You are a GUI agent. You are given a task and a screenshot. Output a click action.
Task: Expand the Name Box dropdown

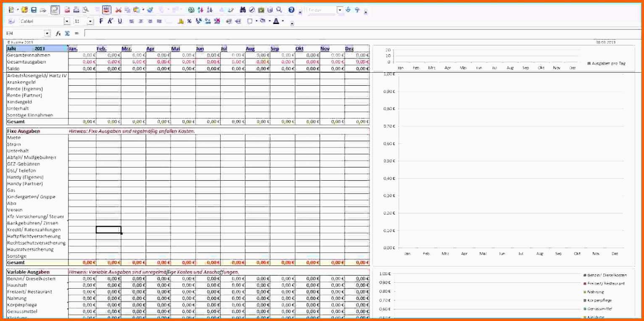click(47, 33)
